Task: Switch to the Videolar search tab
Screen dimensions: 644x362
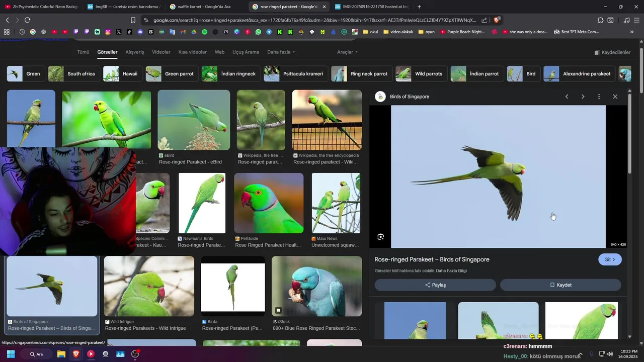Action: point(161,52)
